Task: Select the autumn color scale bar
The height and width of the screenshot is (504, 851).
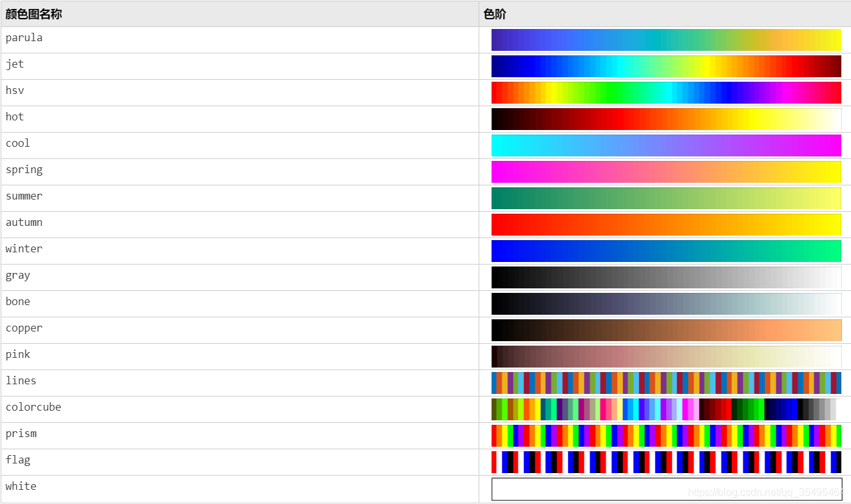Action: pos(666,225)
